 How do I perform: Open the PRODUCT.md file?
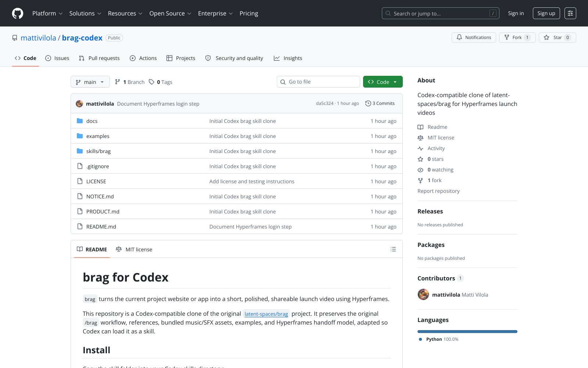pos(103,212)
